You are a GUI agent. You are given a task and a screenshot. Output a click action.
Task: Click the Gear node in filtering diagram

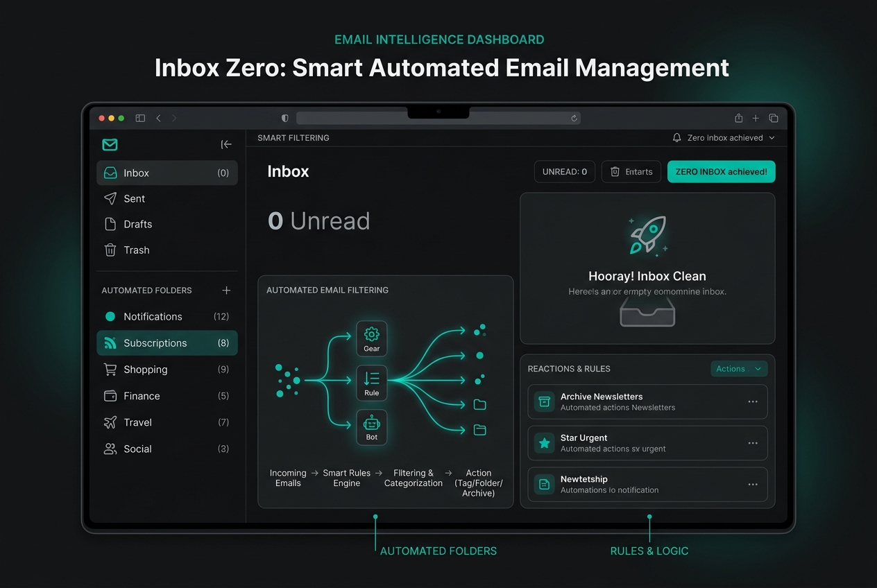point(372,339)
